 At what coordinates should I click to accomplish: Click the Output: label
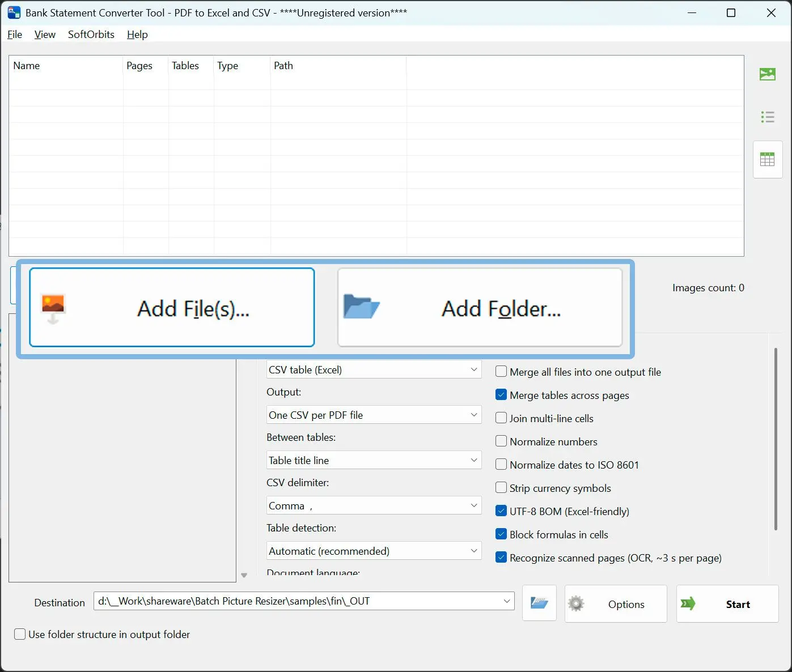pyautogui.click(x=284, y=392)
